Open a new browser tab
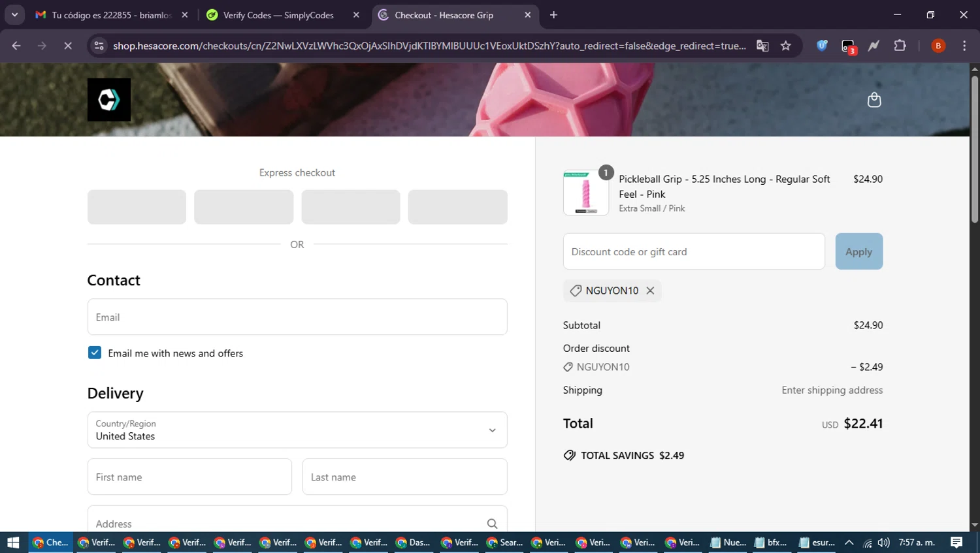This screenshot has height=553, width=980. [x=553, y=15]
